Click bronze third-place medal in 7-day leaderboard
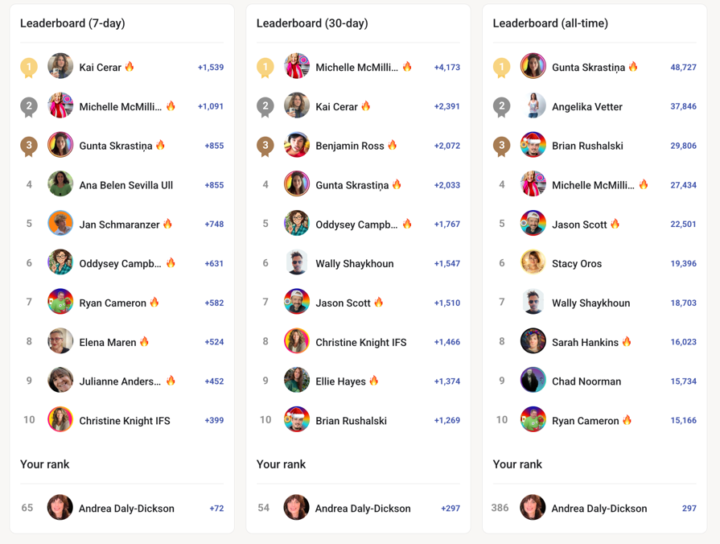Image resolution: width=720 pixels, height=544 pixels. 29,146
